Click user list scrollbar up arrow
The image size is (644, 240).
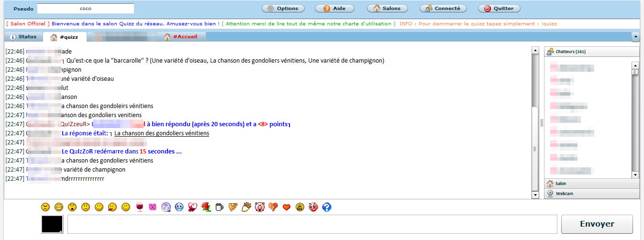pos(635,65)
